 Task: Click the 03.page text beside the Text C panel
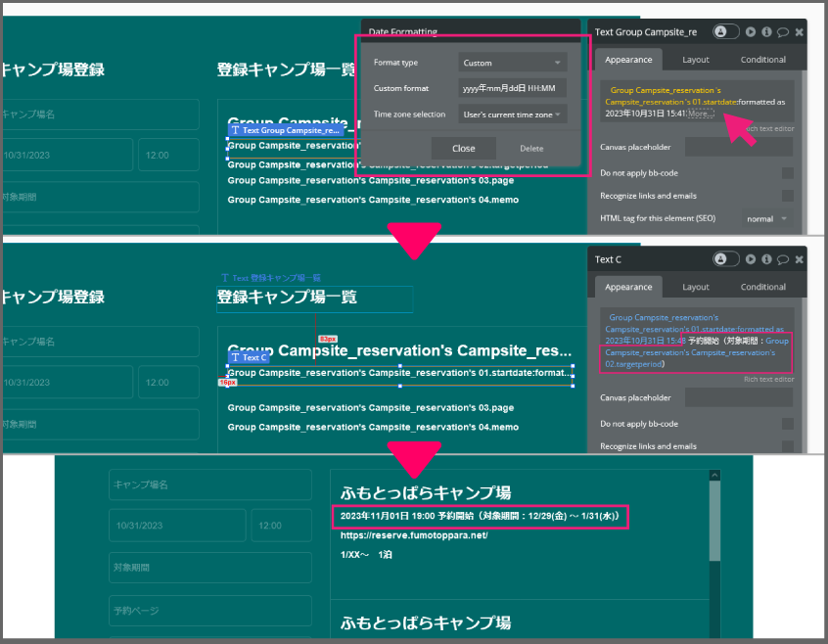[371, 407]
